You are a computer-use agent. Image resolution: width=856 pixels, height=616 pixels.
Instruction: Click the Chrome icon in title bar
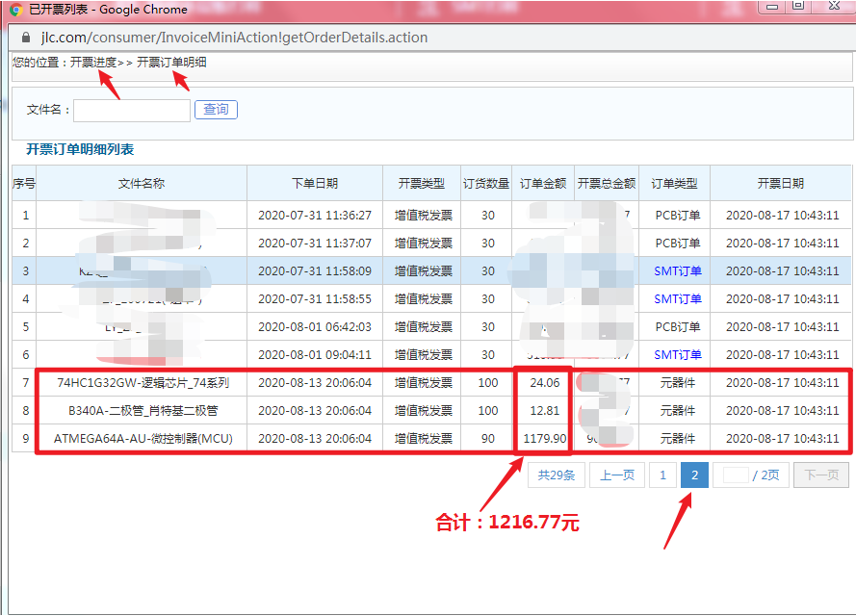15,10
